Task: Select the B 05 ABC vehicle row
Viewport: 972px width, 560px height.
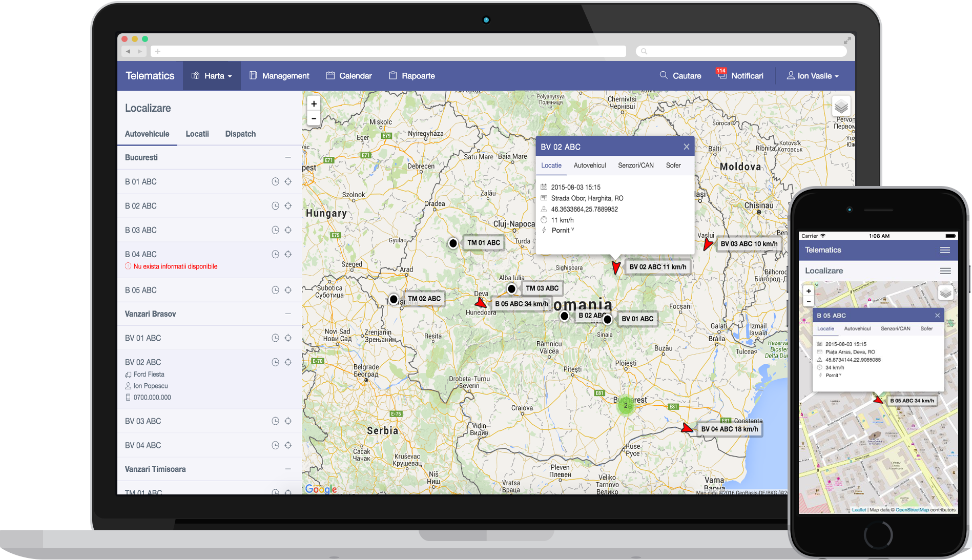Action: click(209, 290)
